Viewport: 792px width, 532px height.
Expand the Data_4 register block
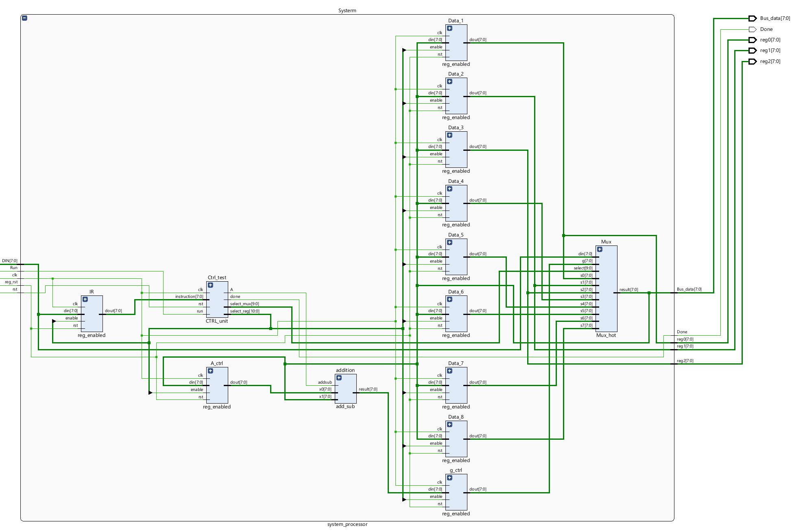click(x=449, y=189)
